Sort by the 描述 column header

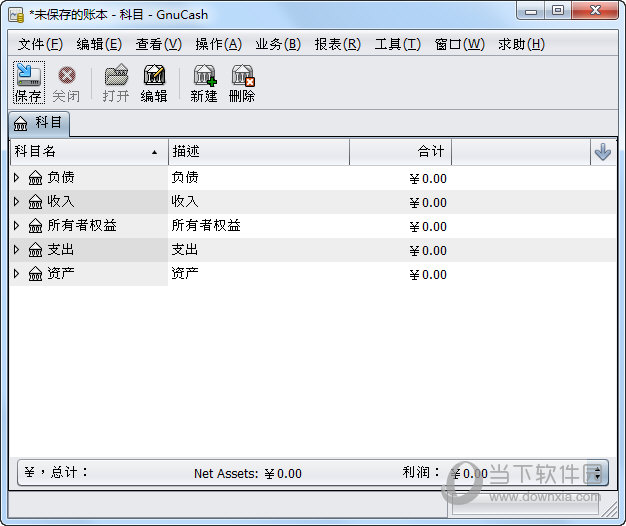259,152
